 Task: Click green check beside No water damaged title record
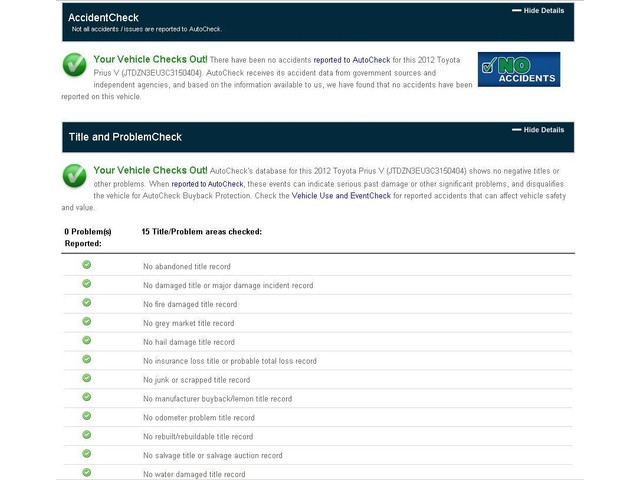[87, 473]
